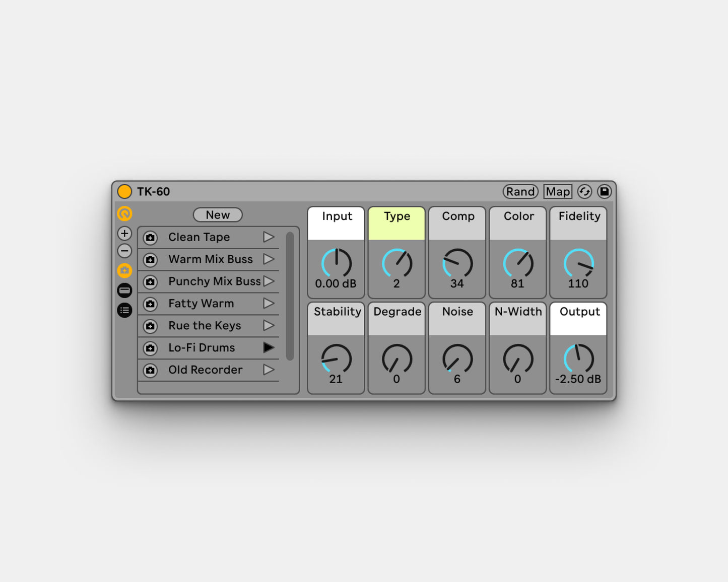Overwrite Clean Tape variation with camera icon

point(150,238)
